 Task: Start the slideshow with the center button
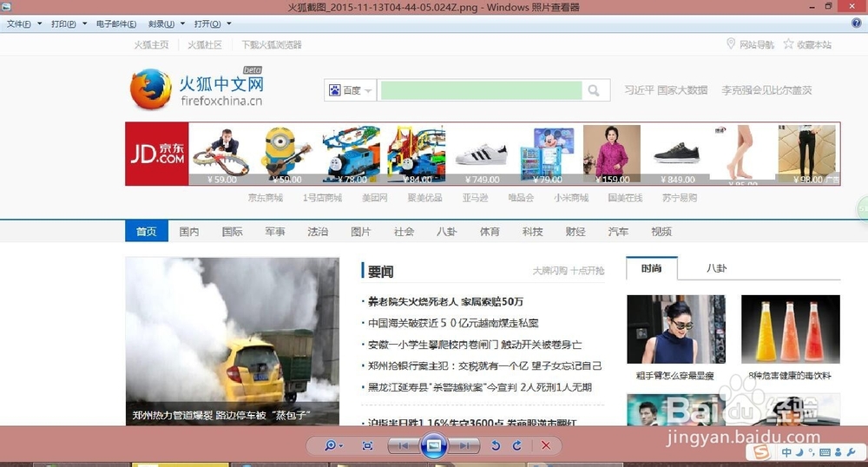pyautogui.click(x=433, y=445)
